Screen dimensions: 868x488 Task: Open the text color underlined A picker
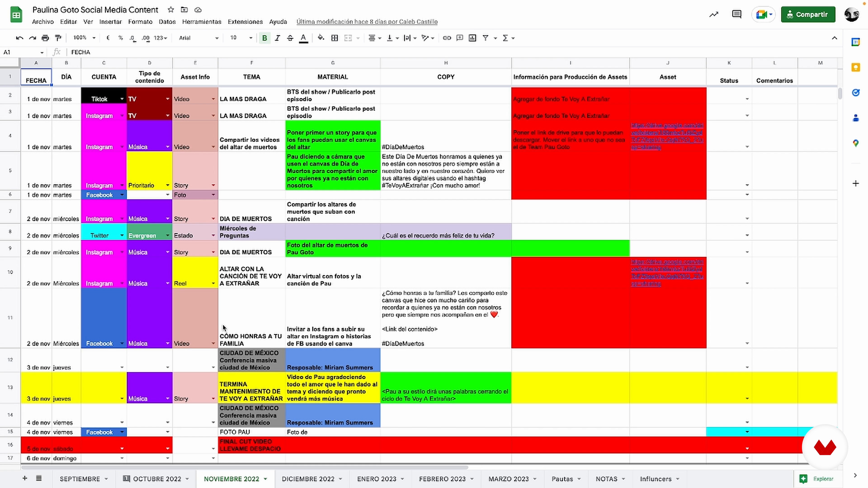303,38
